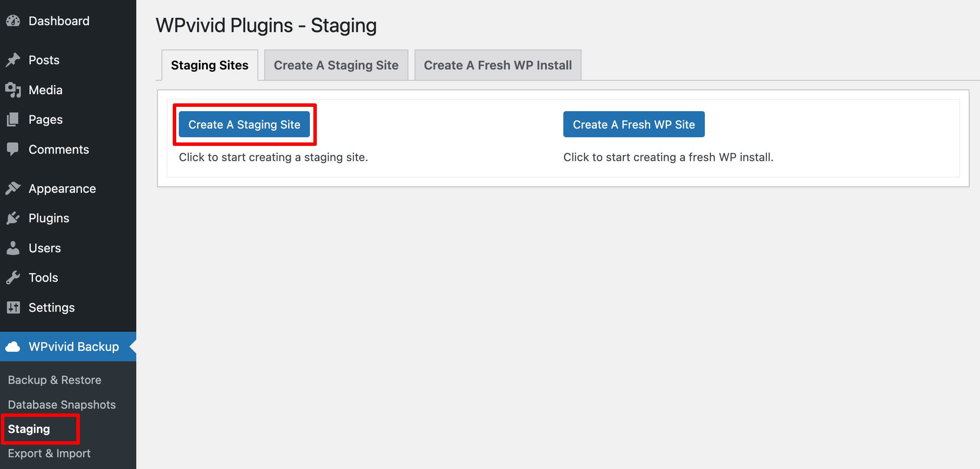Click the Media library icon
This screenshot has width=980, height=469.
click(x=13, y=90)
